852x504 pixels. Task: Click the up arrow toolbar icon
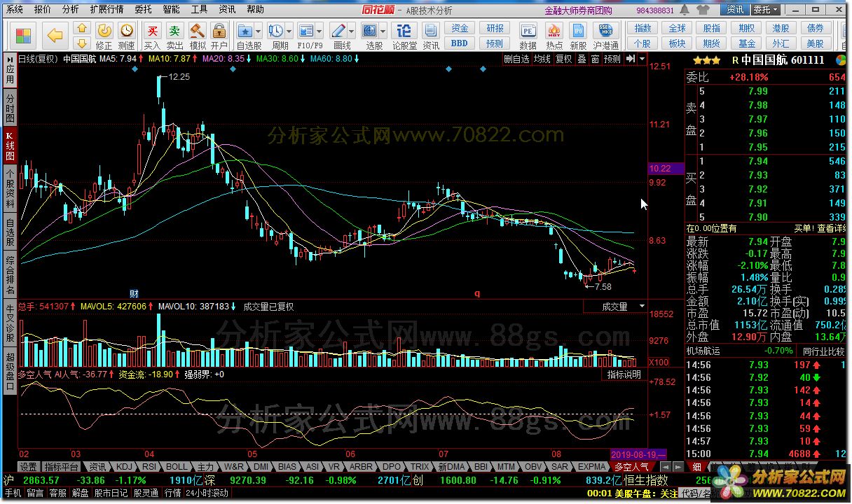pos(82,29)
